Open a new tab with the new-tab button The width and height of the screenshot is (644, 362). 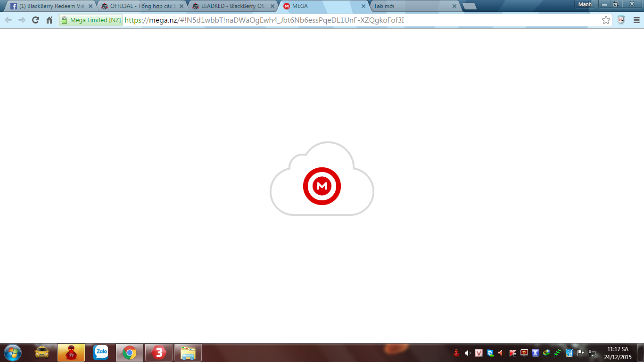(470, 6)
